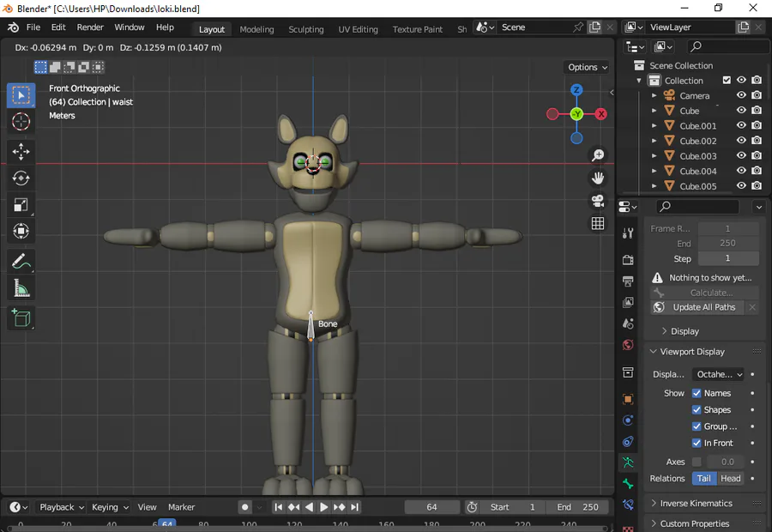Activate the Transform tool
Image resolution: width=772 pixels, height=532 pixels.
tap(21, 231)
